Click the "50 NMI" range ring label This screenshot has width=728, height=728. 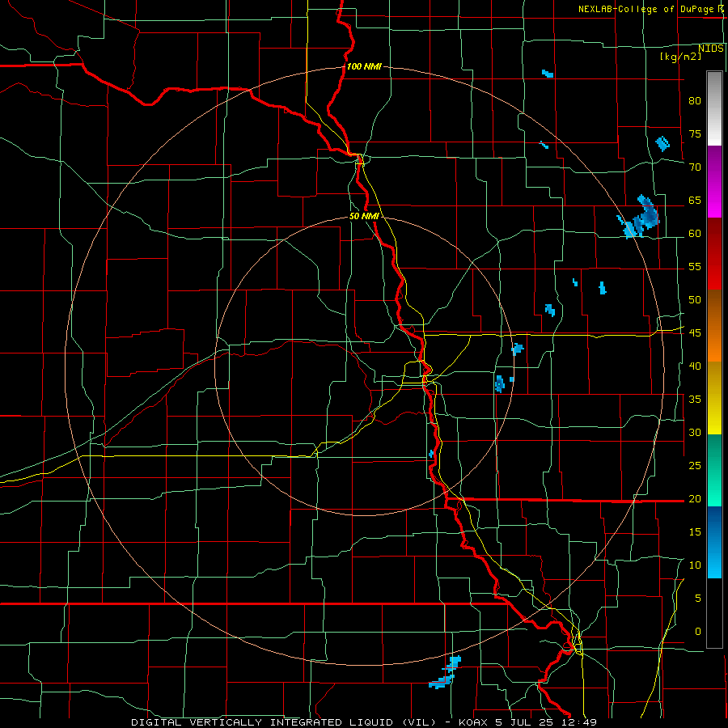[x=364, y=216]
